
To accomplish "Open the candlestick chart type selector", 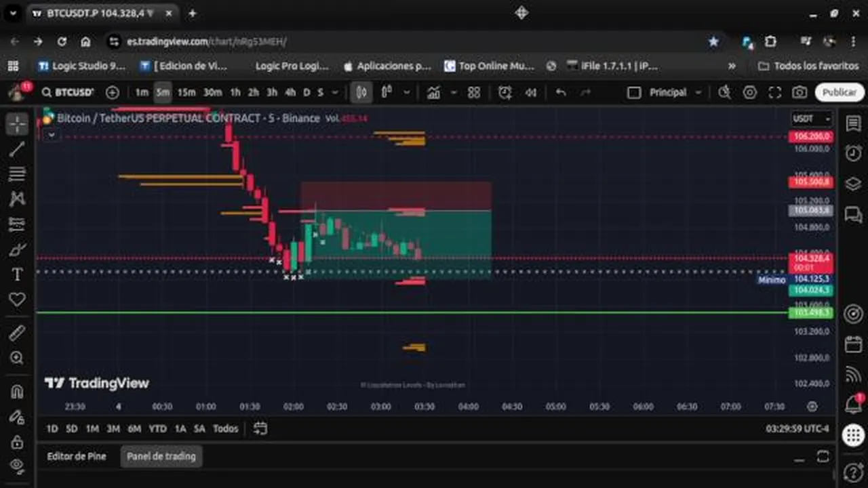I will 361,92.
